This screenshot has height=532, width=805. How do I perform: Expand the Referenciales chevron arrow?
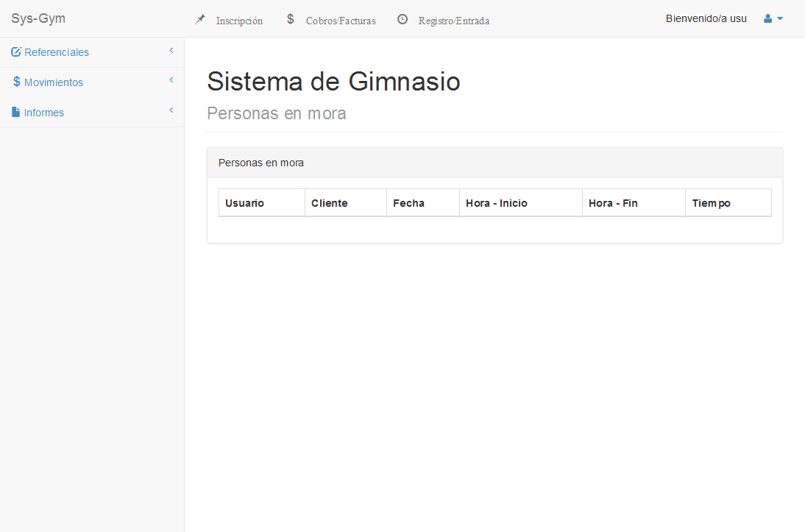click(x=171, y=51)
